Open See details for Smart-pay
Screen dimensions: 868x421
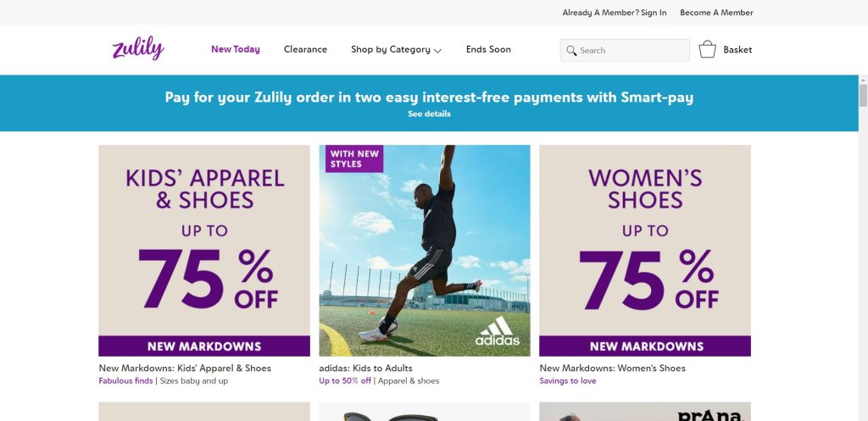click(x=429, y=114)
